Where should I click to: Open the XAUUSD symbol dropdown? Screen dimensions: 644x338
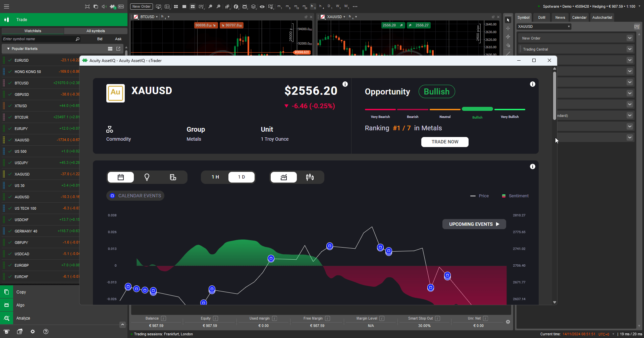point(543,26)
